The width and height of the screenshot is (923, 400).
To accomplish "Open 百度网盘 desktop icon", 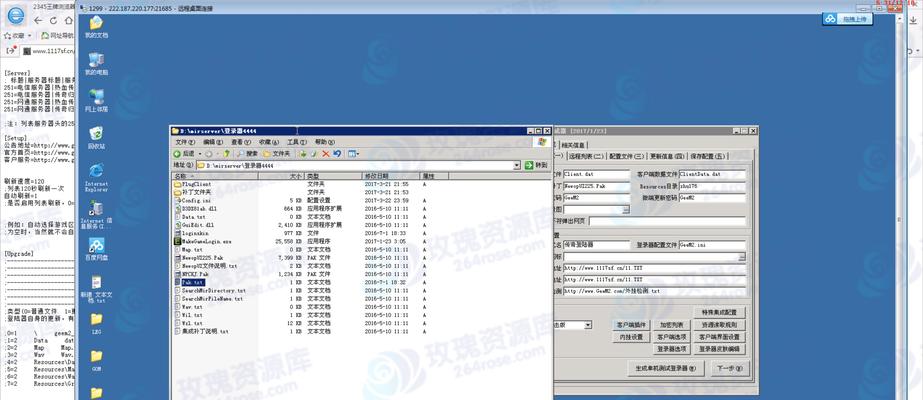I will coord(96,247).
